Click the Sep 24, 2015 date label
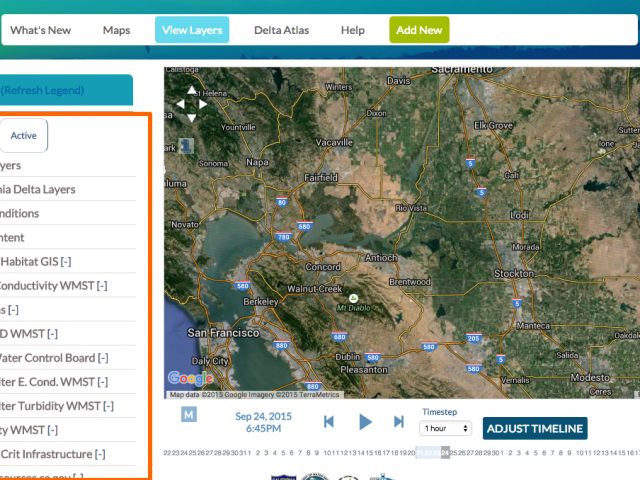The height and width of the screenshot is (480, 640). (x=263, y=416)
